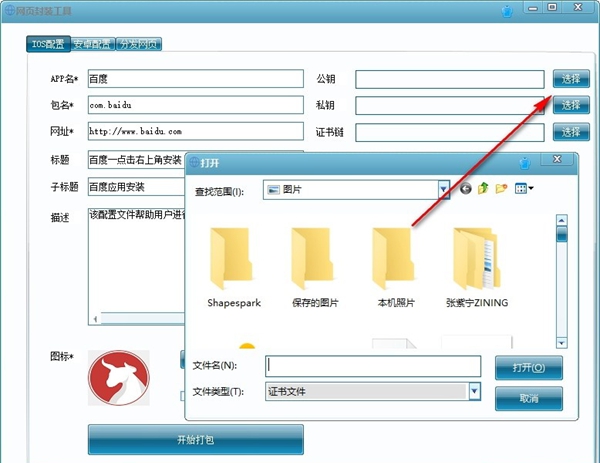The width and height of the screenshot is (600, 463).
Task: Click the 私钥 path input field
Action: click(450, 105)
